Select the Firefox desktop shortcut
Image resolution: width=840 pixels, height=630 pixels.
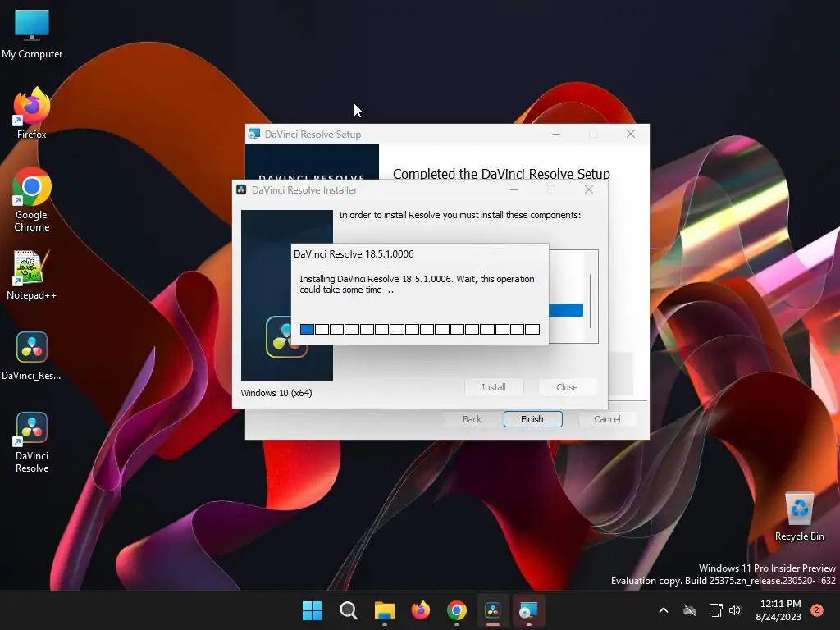click(32, 113)
